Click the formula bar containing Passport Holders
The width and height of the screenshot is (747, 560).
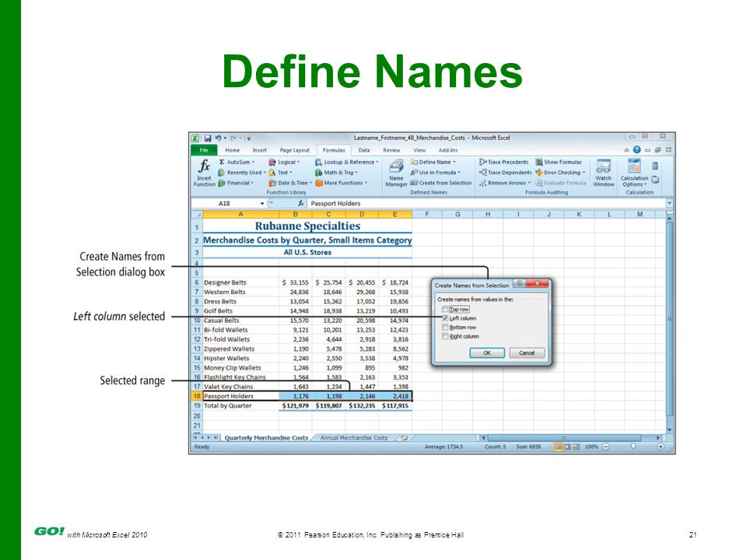tap(486, 203)
